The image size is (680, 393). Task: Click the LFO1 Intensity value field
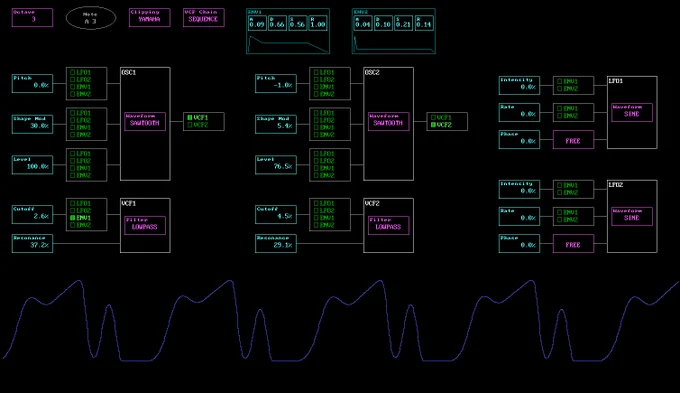click(520, 85)
